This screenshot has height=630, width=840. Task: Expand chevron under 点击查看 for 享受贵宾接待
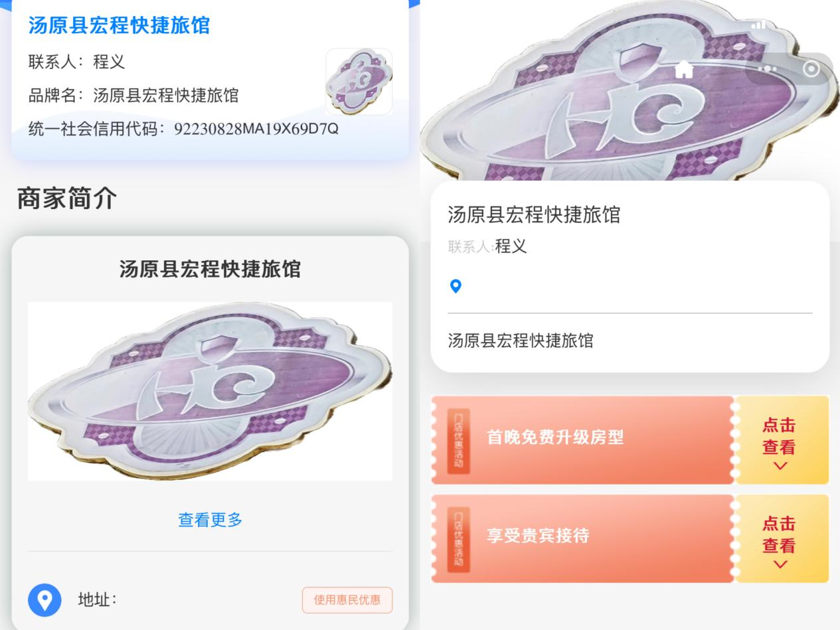(780, 564)
